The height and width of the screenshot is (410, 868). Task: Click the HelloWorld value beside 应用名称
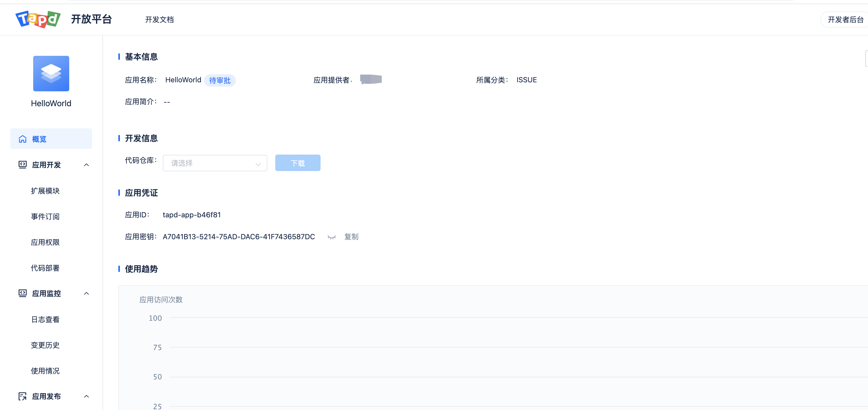(x=183, y=80)
